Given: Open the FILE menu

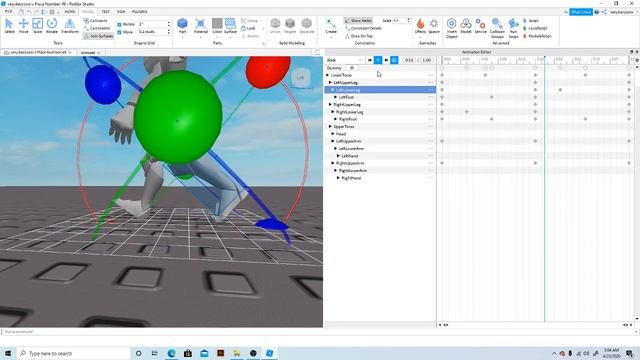Looking at the screenshot, I should (8, 11).
